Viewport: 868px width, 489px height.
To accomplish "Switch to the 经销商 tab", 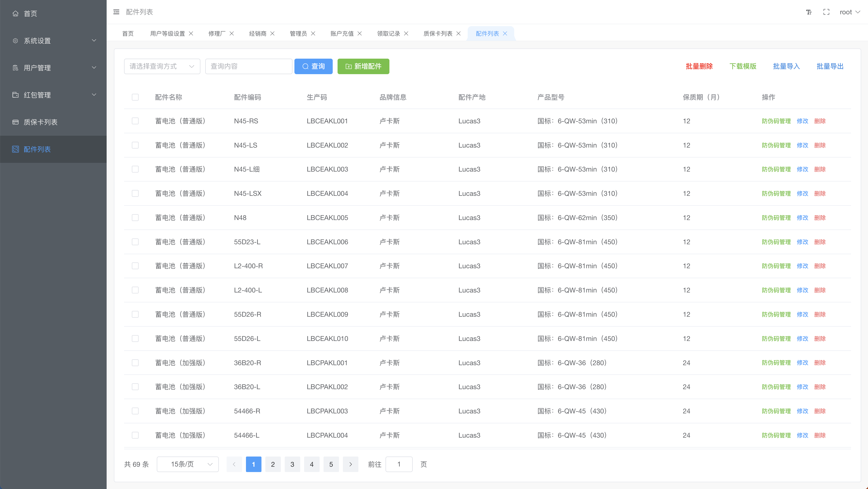I will tap(258, 33).
